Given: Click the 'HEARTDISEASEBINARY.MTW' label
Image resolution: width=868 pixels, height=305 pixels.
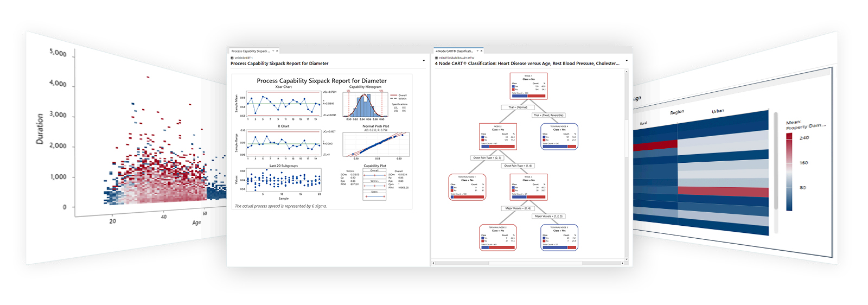Looking at the screenshot, I should click(x=456, y=58).
